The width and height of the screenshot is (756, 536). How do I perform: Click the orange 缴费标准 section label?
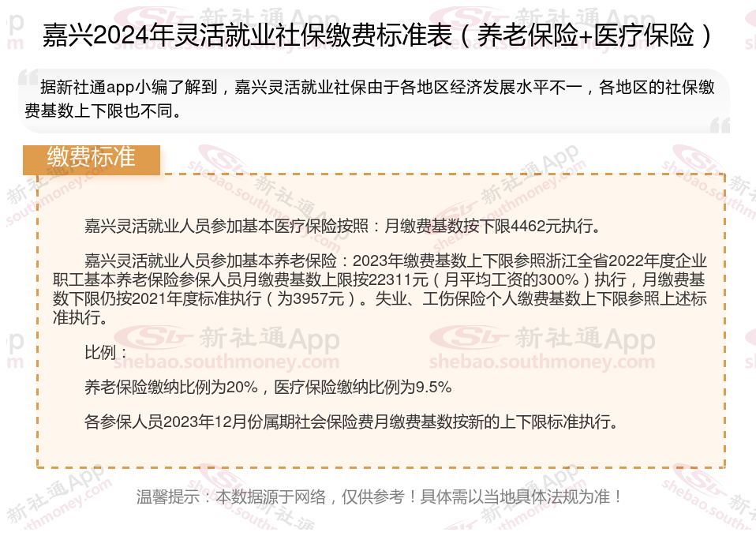(x=91, y=159)
